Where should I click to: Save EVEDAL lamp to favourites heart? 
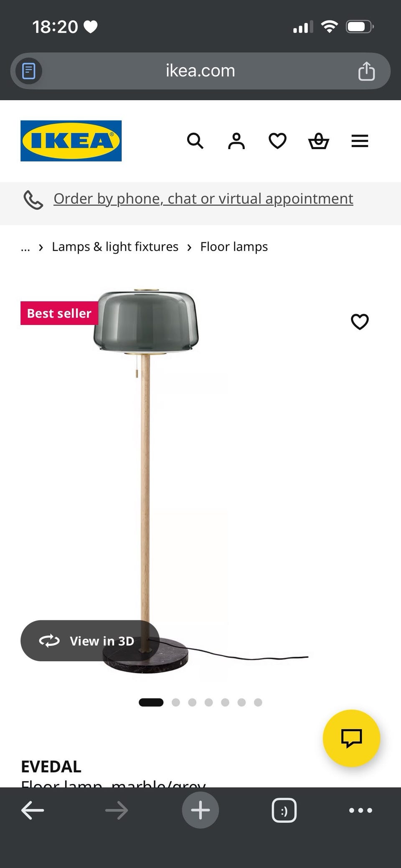360,322
